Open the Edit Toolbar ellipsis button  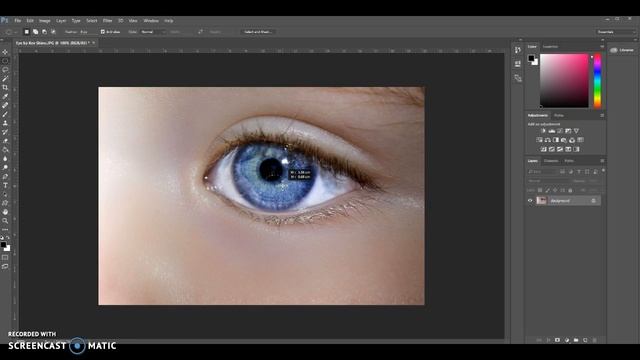point(5,229)
